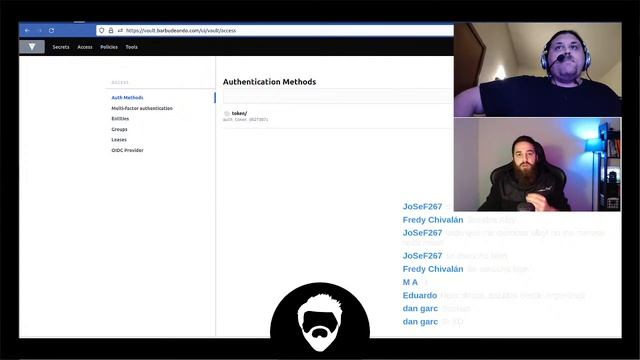Image resolution: width=640 pixels, height=360 pixels.
Task: Click the bearded face logo overlay
Action: click(x=320, y=318)
